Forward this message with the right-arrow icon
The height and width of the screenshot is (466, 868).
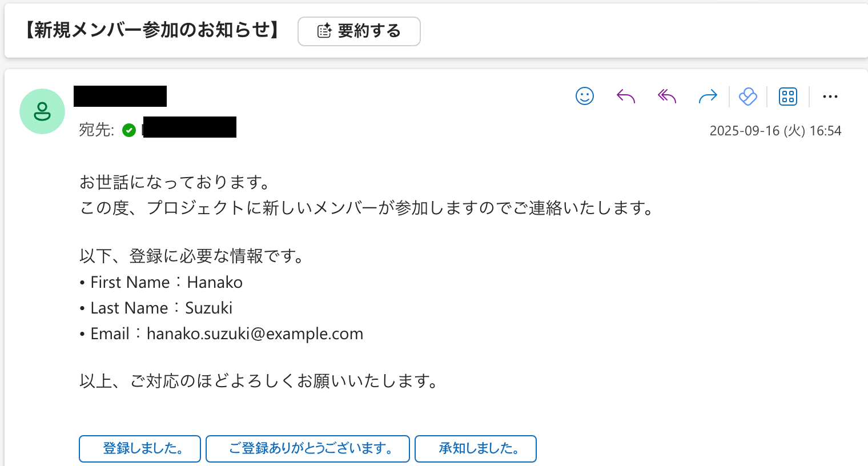pos(708,96)
